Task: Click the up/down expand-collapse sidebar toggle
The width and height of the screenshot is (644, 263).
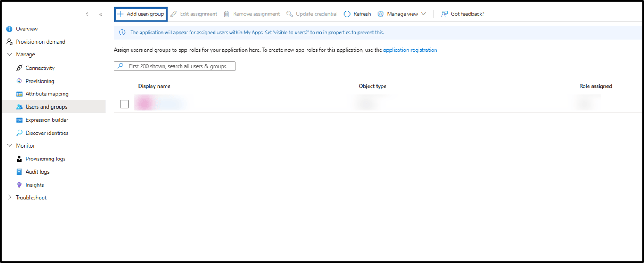Action: pyautogui.click(x=87, y=15)
